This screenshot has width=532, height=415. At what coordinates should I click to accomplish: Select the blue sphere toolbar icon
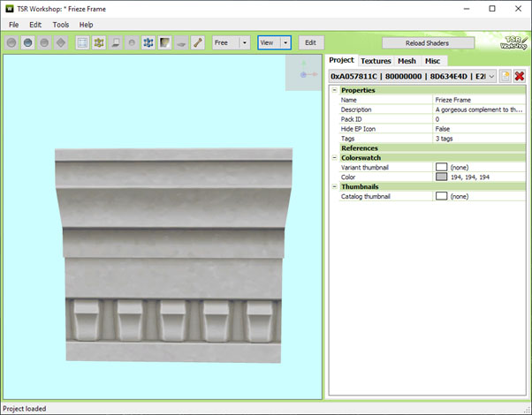coord(27,42)
